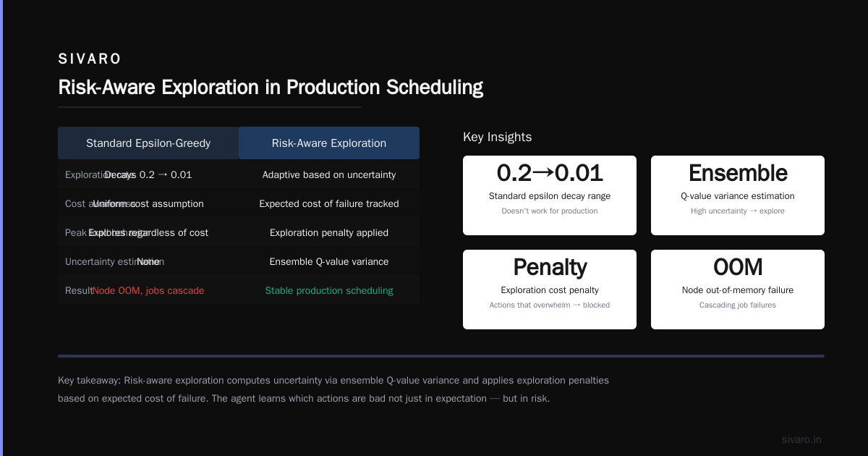
Task: Click the SIVARO brand name
Action: coord(90,59)
